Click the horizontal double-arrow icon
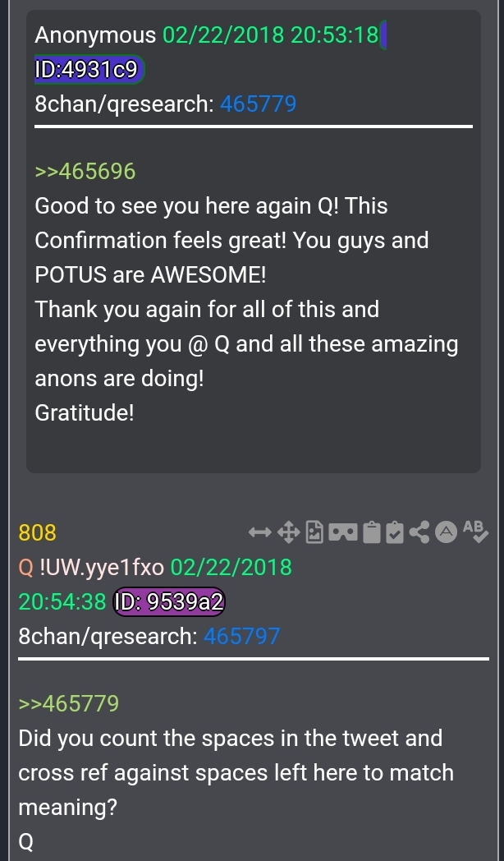This screenshot has height=861, width=504. 259,532
